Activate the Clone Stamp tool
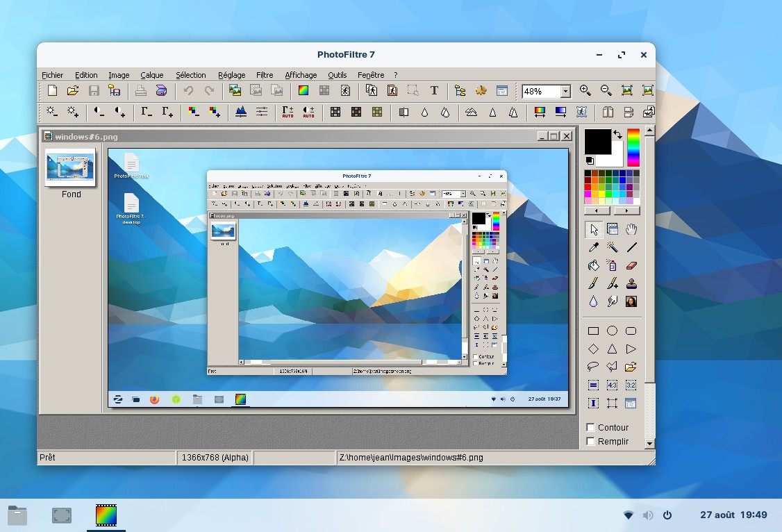782x532 pixels. tap(631, 283)
